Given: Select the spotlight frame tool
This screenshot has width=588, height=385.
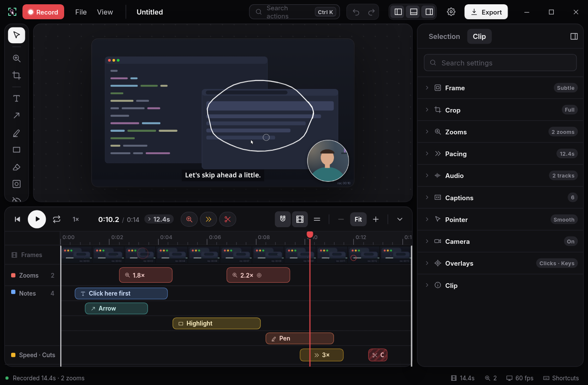Looking at the screenshot, I should 16,184.
